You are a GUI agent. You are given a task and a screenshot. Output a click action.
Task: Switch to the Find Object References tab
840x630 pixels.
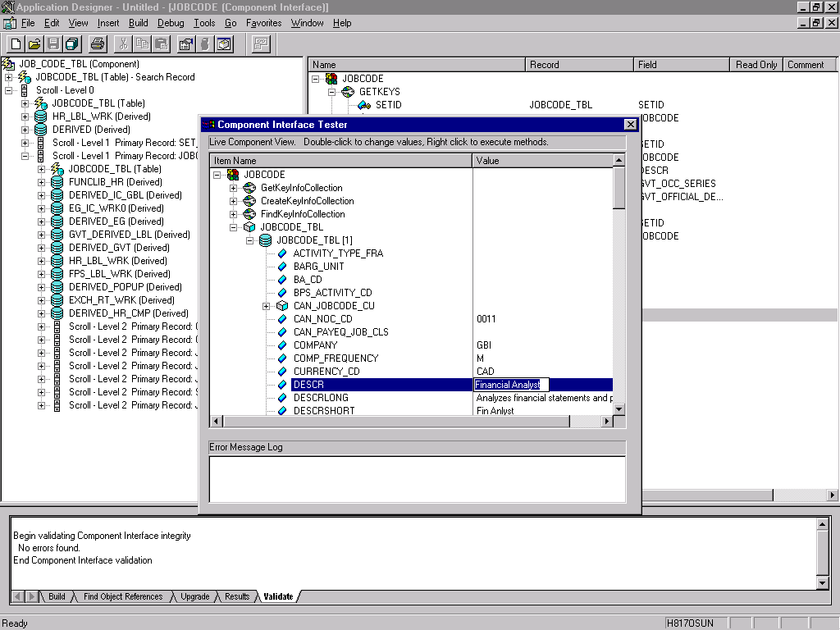click(123, 596)
